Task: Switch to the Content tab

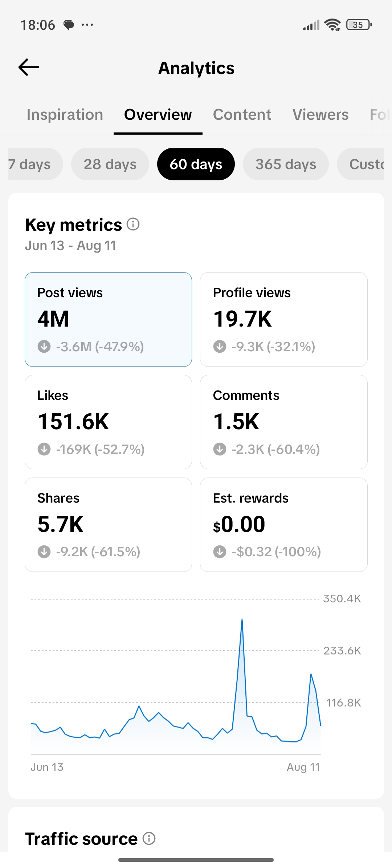Action: [242, 115]
